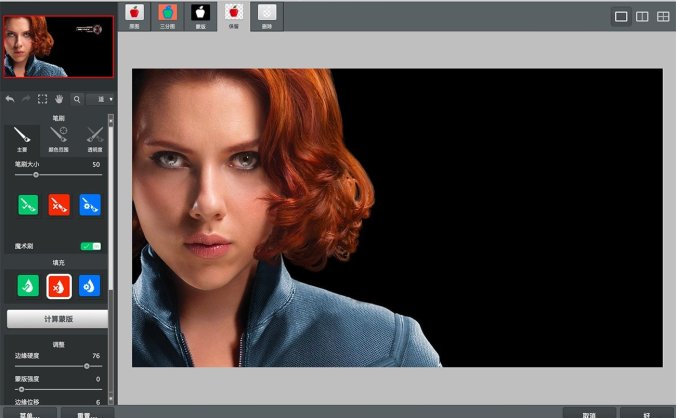
Task: Switch to side-by-side split view layout
Action: (642, 16)
